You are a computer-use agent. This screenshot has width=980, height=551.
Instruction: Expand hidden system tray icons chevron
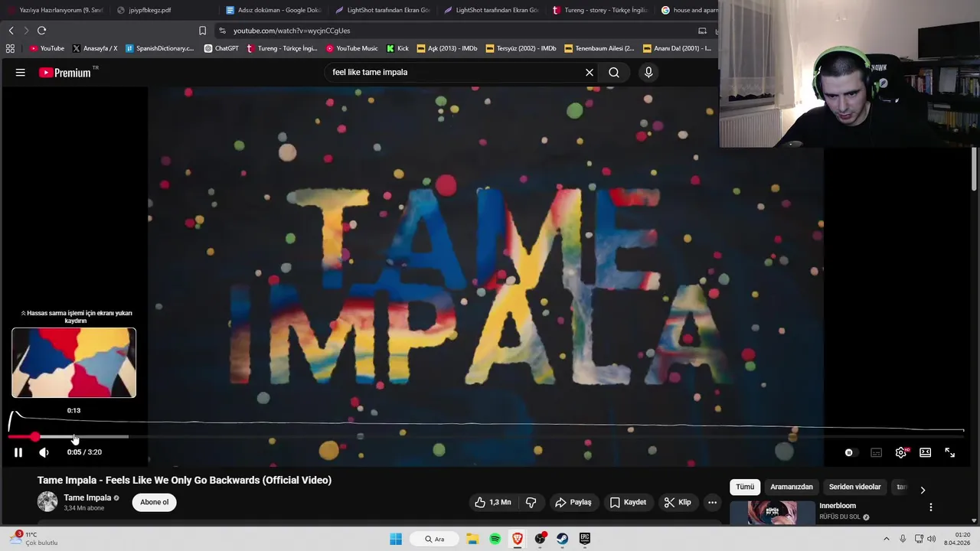[887, 539]
